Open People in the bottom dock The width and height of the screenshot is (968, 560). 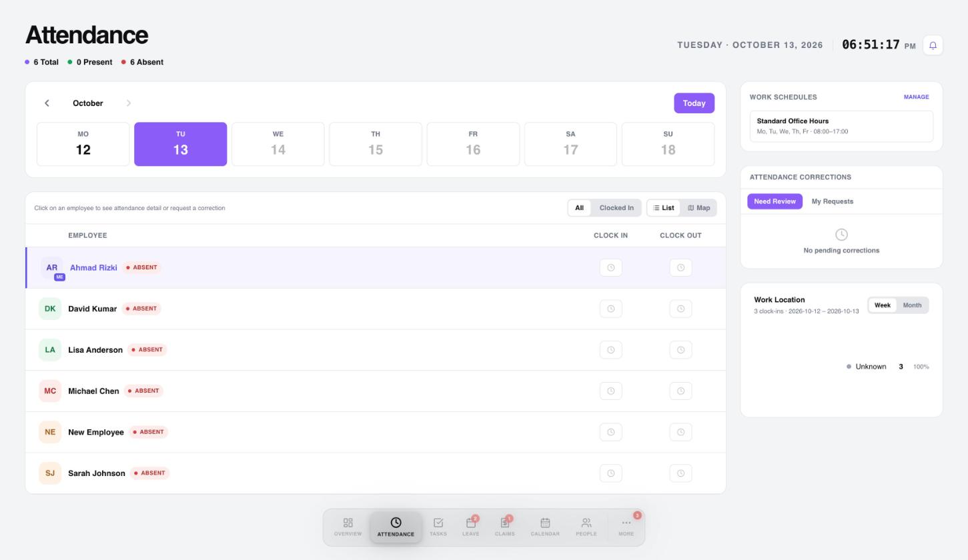pyautogui.click(x=586, y=527)
